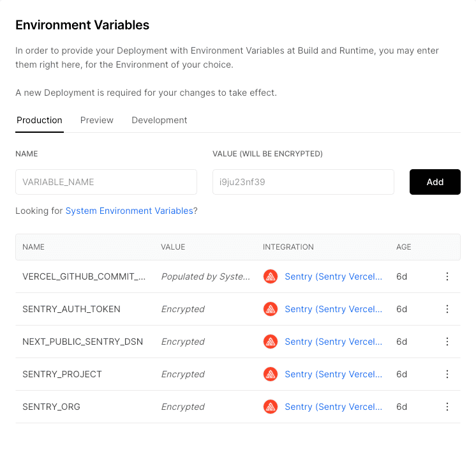Open three-dot menu for SENTRY_AUTH_TOKEN
The width and height of the screenshot is (476, 452).
click(x=447, y=309)
